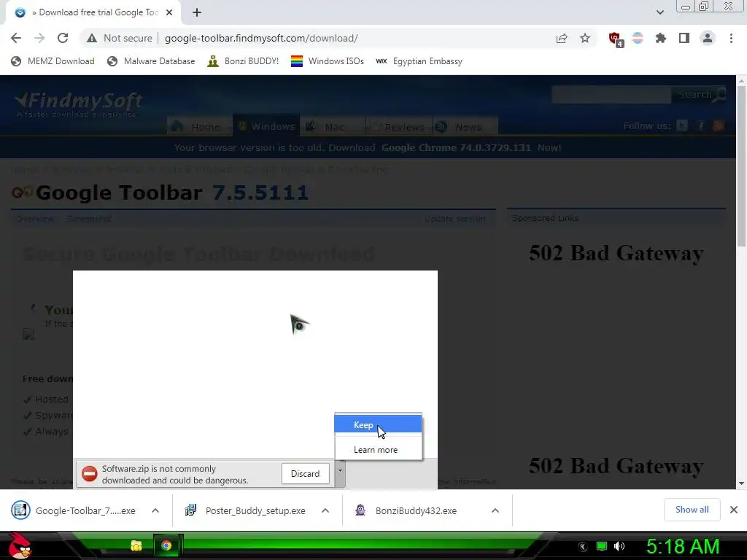Expand options for Poster_Buddy_setup.exe download
The width and height of the screenshot is (747, 560).
(325, 510)
